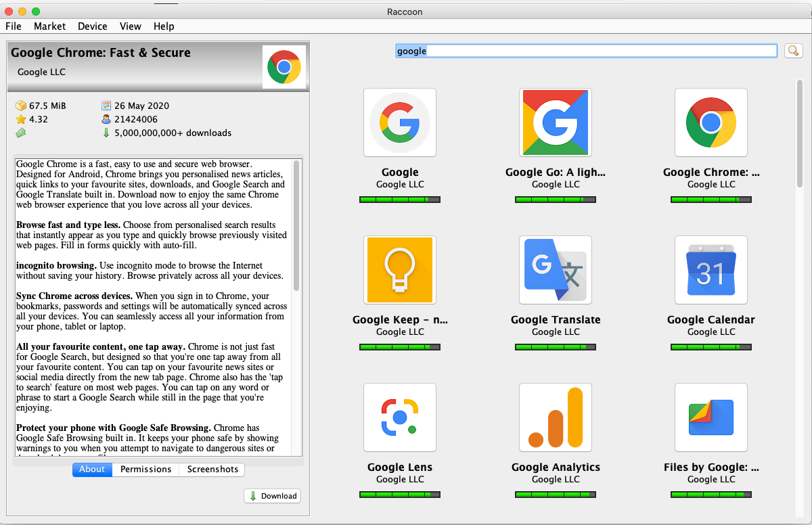Click the Google LLC developer name in header
The image size is (812, 525).
[41, 72]
